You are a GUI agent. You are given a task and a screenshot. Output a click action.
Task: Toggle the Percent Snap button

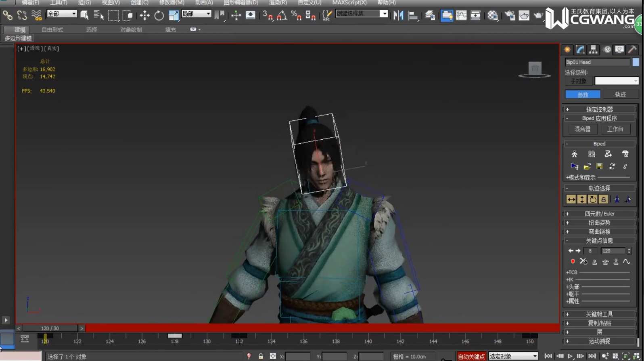coord(296,15)
